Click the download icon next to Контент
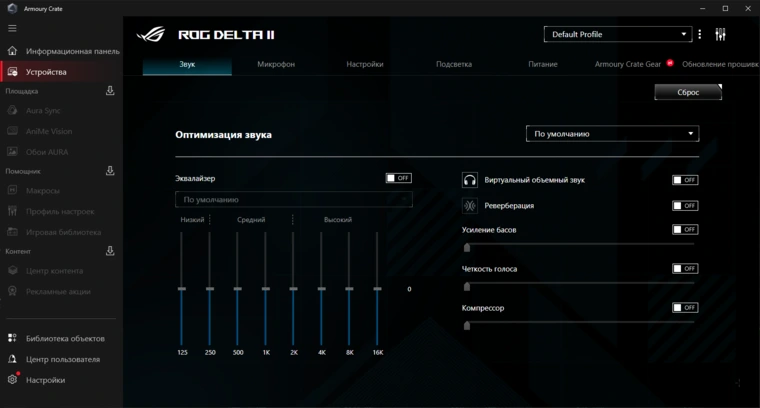This screenshot has width=760, height=408. click(x=110, y=251)
